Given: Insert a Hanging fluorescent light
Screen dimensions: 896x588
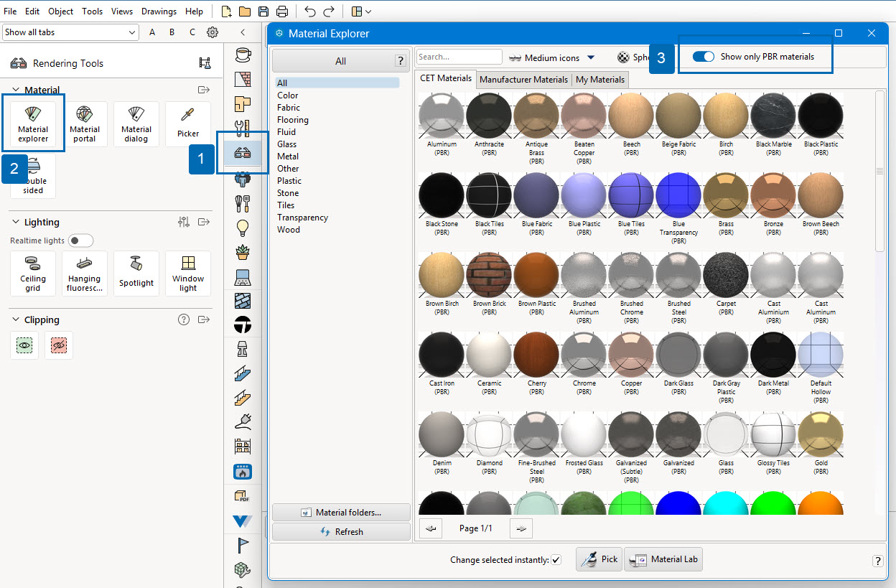Looking at the screenshot, I should [85, 273].
